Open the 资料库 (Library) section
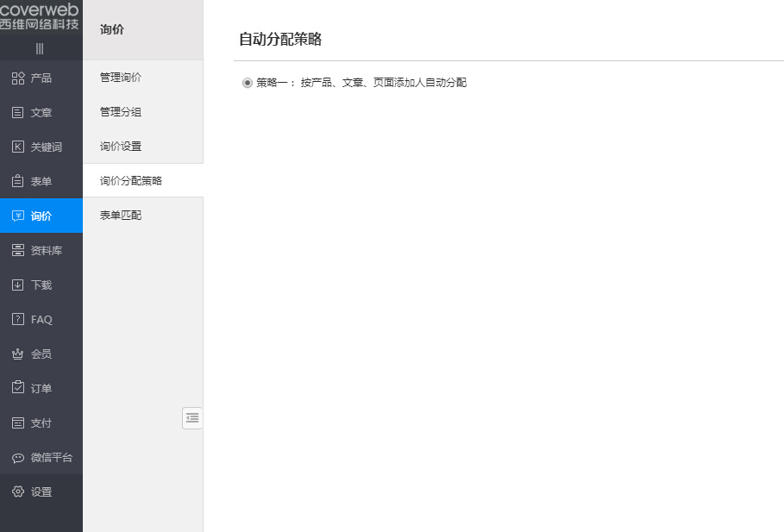 41,250
